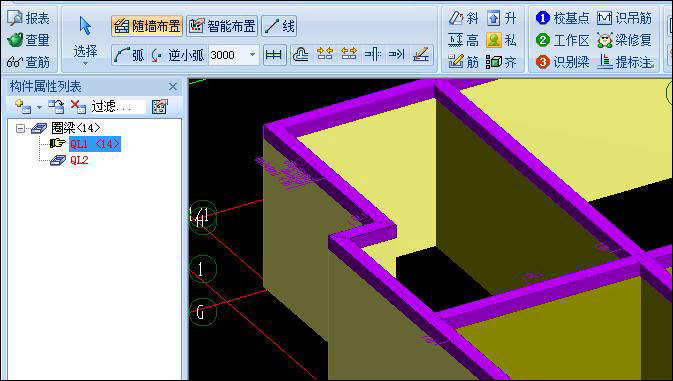
Task: Activate 随墙布置 placement mode
Action: (x=147, y=26)
